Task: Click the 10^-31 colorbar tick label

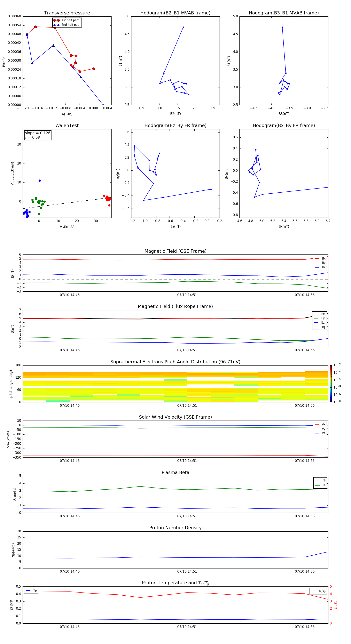Action: (x=337, y=402)
